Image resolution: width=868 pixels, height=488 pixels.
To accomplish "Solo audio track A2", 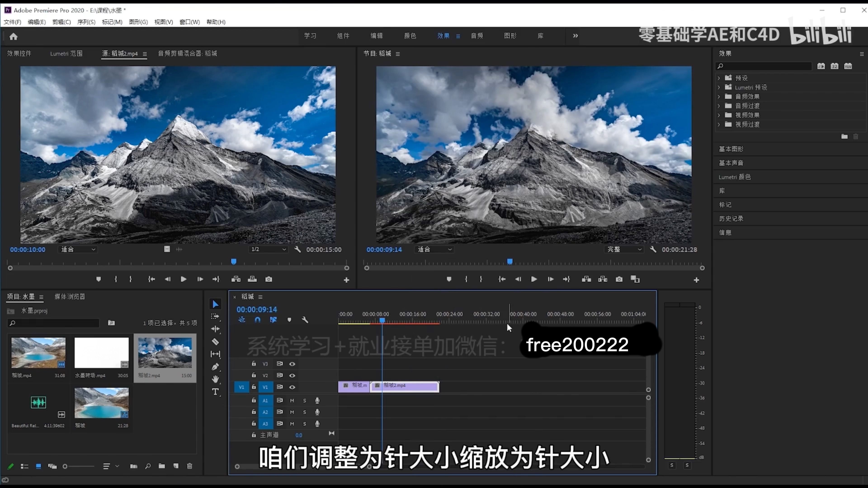I will click(304, 412).
